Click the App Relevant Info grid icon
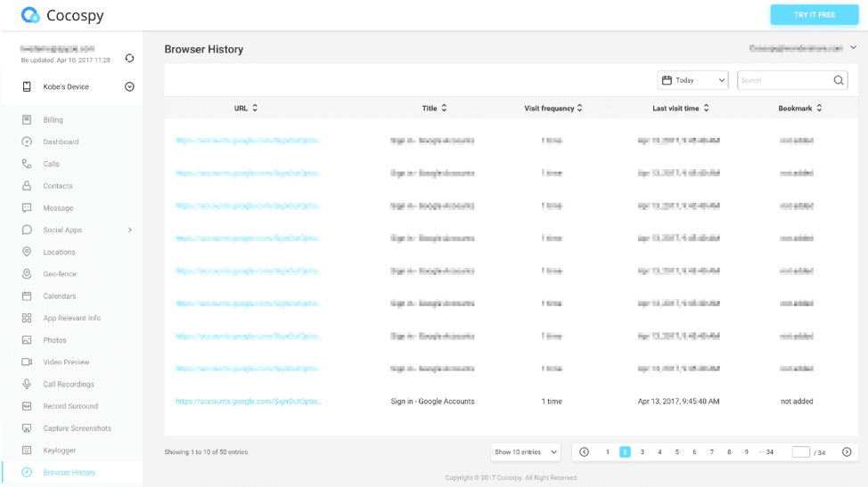 point(27,318)
